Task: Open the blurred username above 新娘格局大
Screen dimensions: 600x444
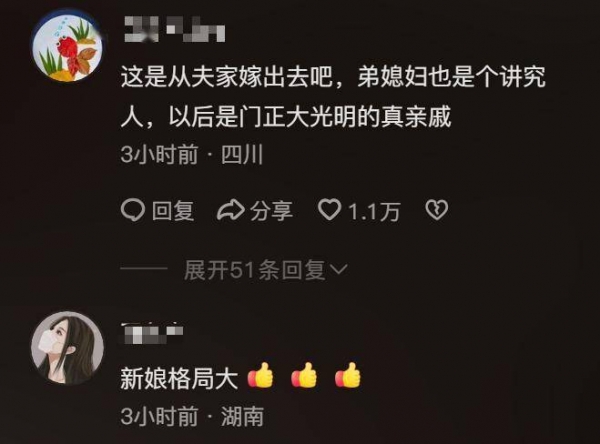Action: click(x=152, y=334)
